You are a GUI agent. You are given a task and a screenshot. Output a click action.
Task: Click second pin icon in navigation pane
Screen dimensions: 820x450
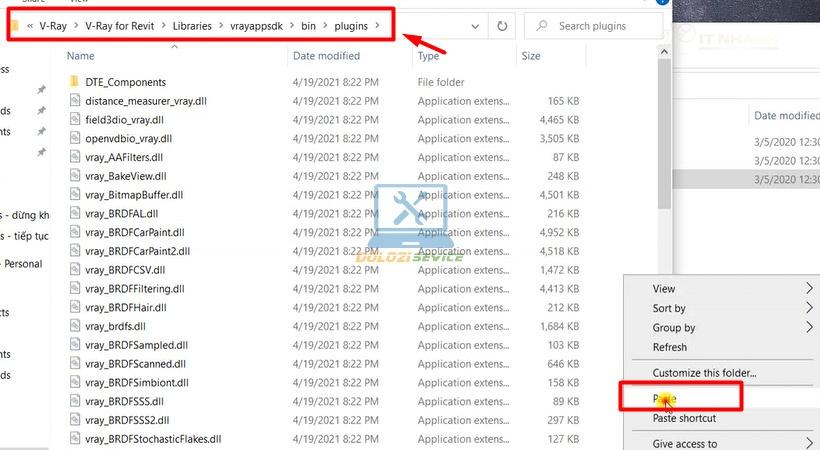coord(41,110)
